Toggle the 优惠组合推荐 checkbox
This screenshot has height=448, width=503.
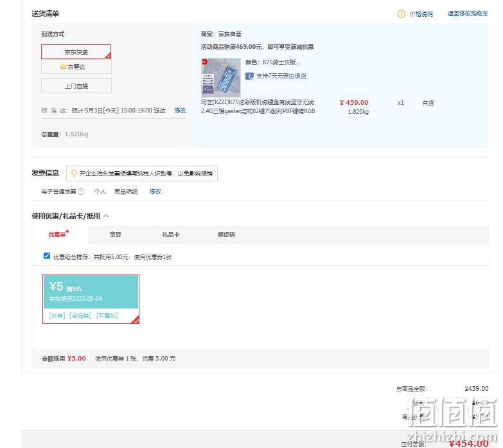click(47, 256)
